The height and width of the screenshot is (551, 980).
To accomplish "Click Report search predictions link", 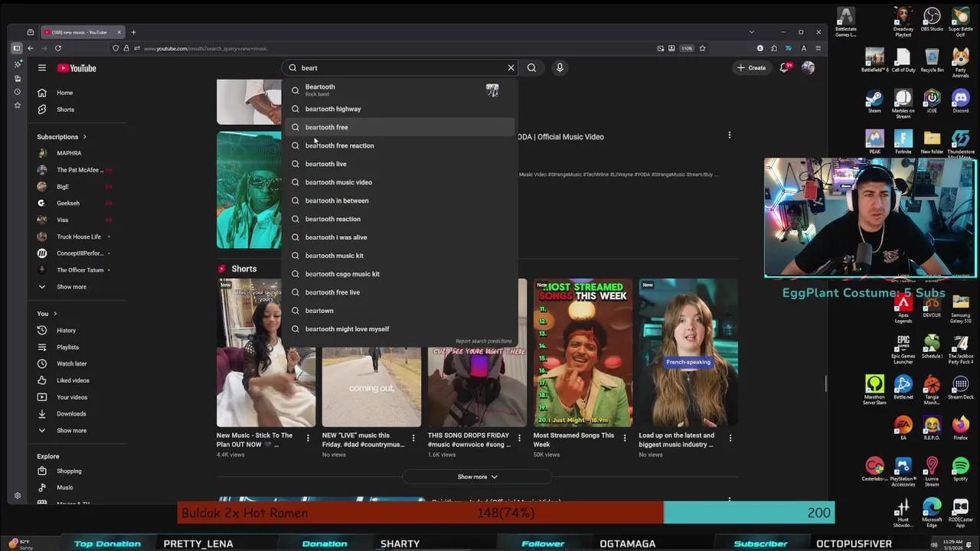I will (483, 341).
